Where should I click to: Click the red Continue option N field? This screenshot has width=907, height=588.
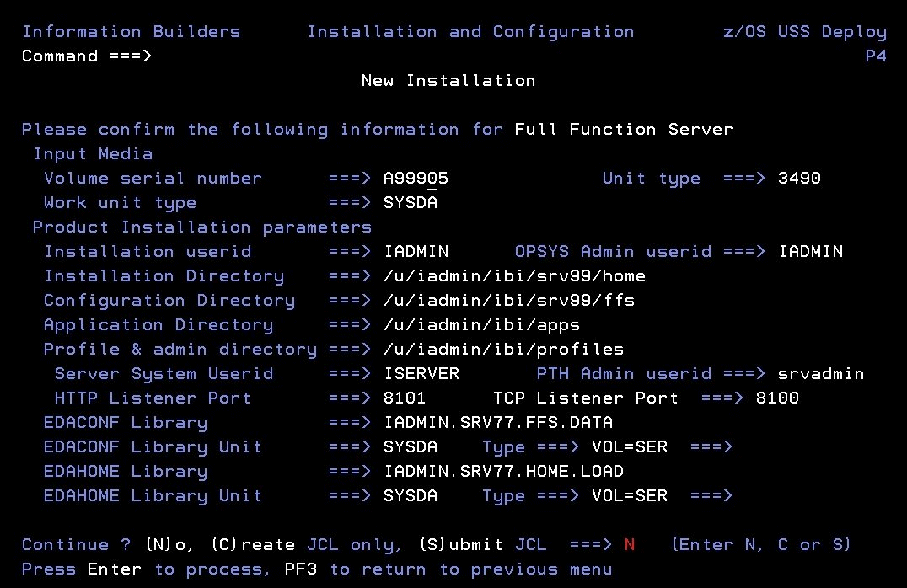tap(630, 545)
